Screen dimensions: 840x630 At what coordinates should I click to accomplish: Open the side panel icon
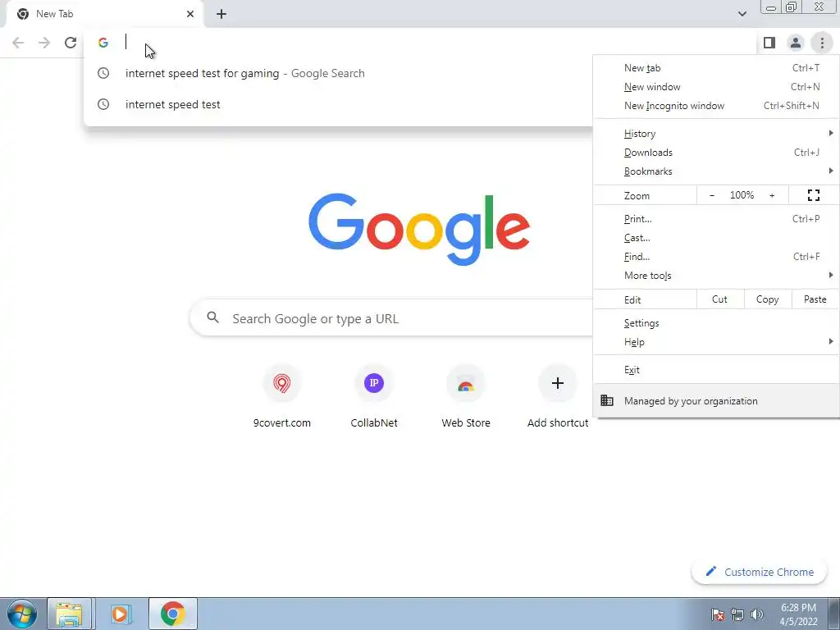[x=769, y=43]
